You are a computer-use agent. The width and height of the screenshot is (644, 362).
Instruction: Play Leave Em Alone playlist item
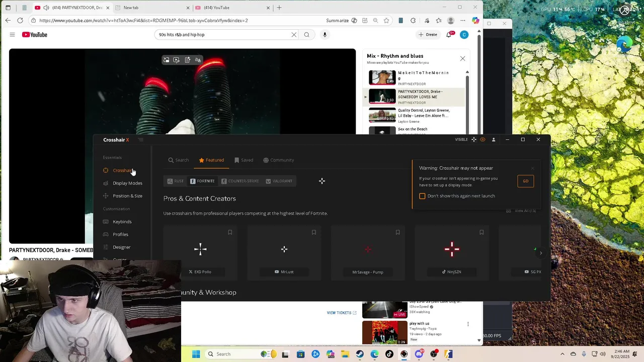tap(414, 115)
